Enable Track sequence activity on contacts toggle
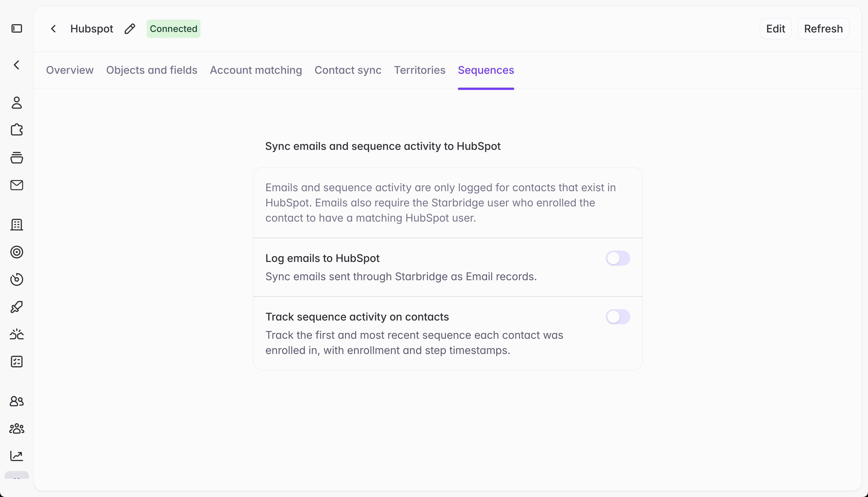This screenshot has width=868, height=497. click(617, 317)
